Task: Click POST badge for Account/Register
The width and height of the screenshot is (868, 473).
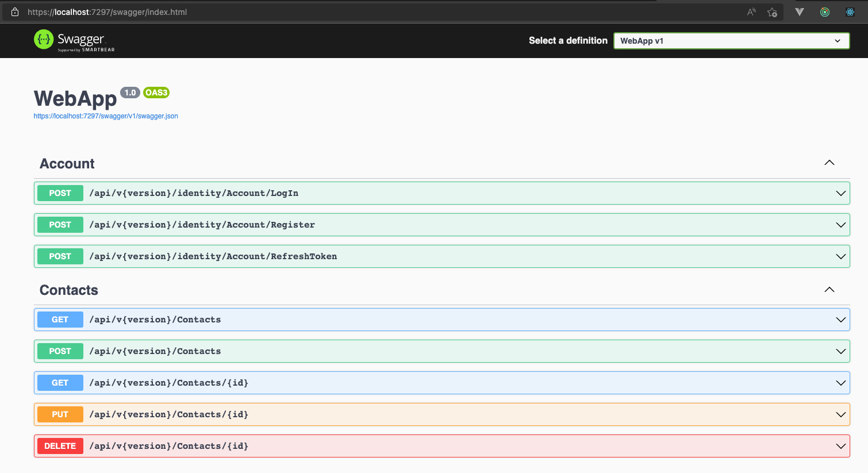Action: (x=60, y=225)
